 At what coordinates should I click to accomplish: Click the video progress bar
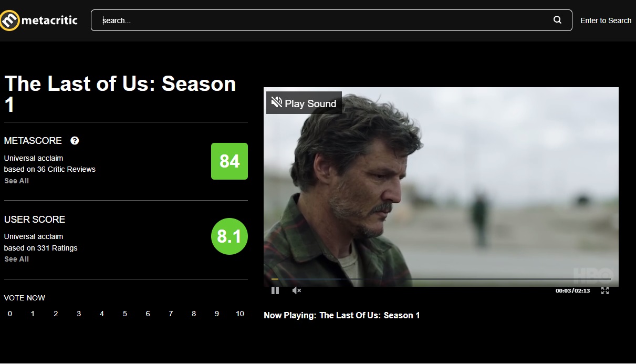[x=441, y=279]
